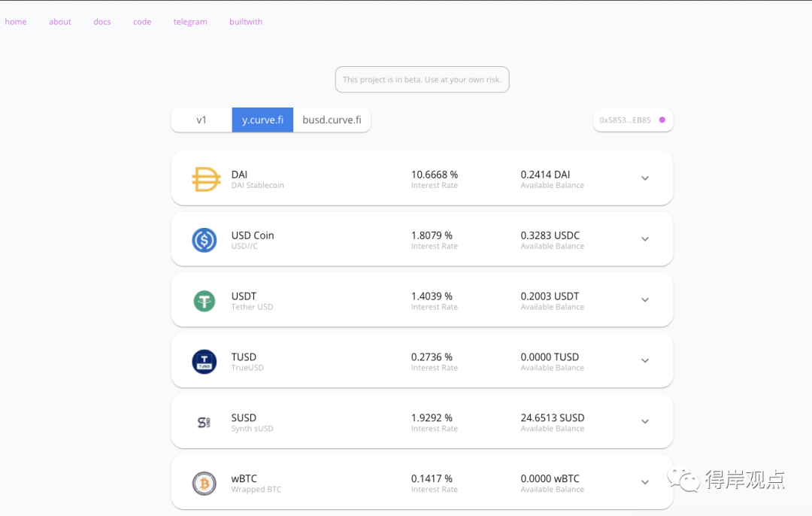Click the 0.2003 USDT available balance
This screenshot has width=812, height=516.
coord(550,296)
